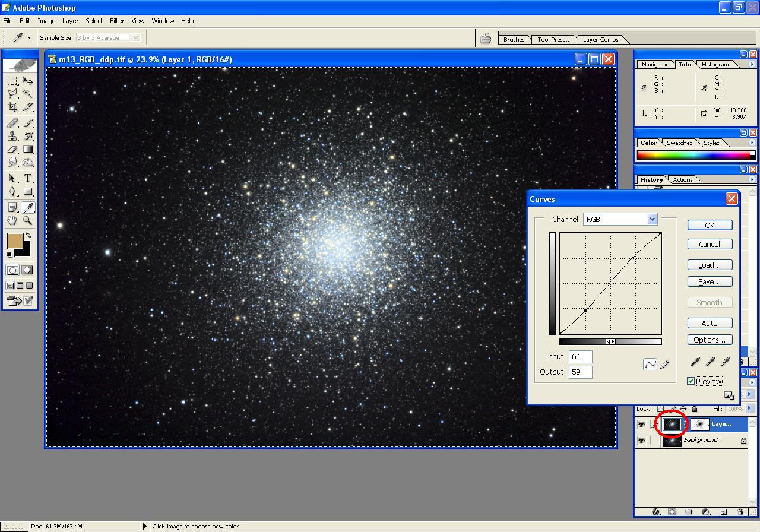Swap foreground and background colors

[28, 236]
